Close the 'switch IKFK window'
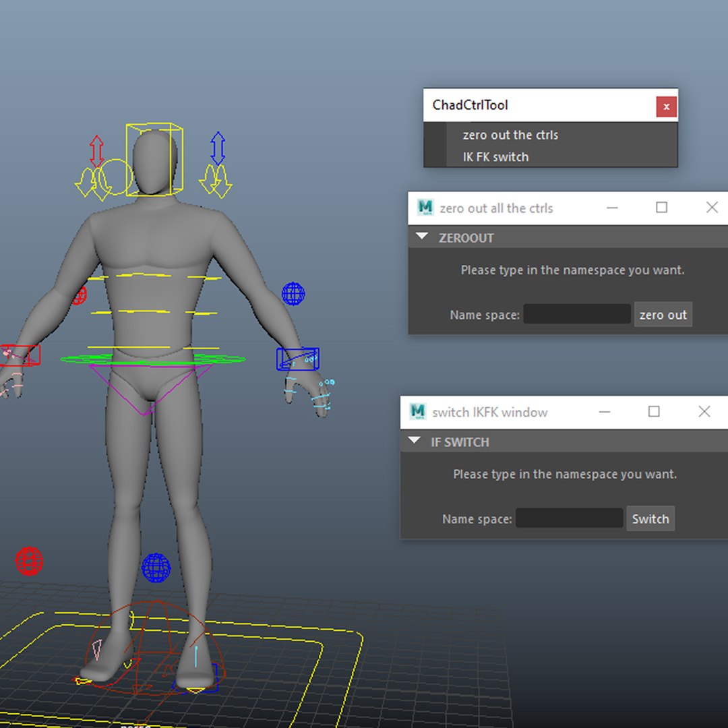This screenshot has height=728, width=728. pos(704,411)
